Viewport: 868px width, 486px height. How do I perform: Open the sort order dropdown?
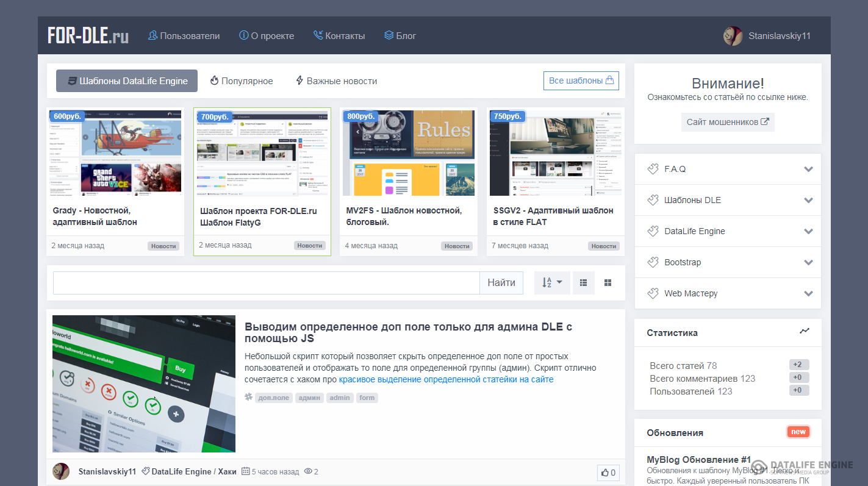(x=552, y=283)
